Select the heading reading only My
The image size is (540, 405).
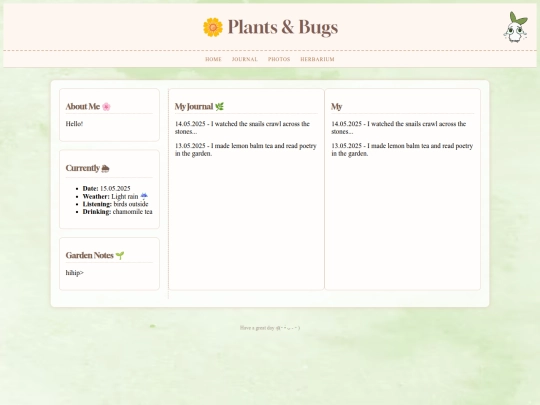[336, 106]
